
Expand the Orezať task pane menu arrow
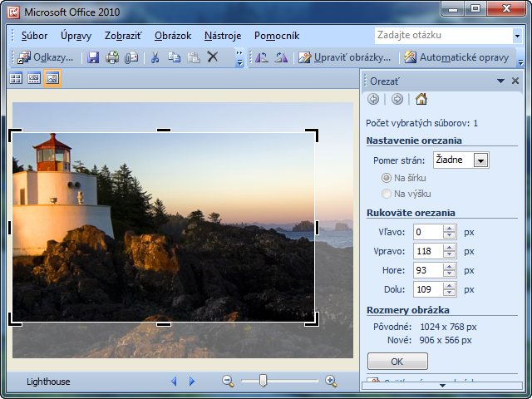[500, 81]
